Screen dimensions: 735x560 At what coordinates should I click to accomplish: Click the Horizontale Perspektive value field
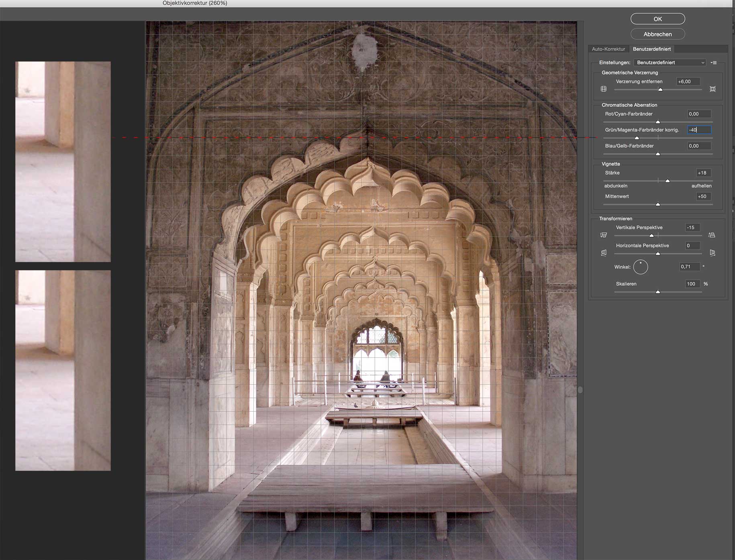pos(692,245)
